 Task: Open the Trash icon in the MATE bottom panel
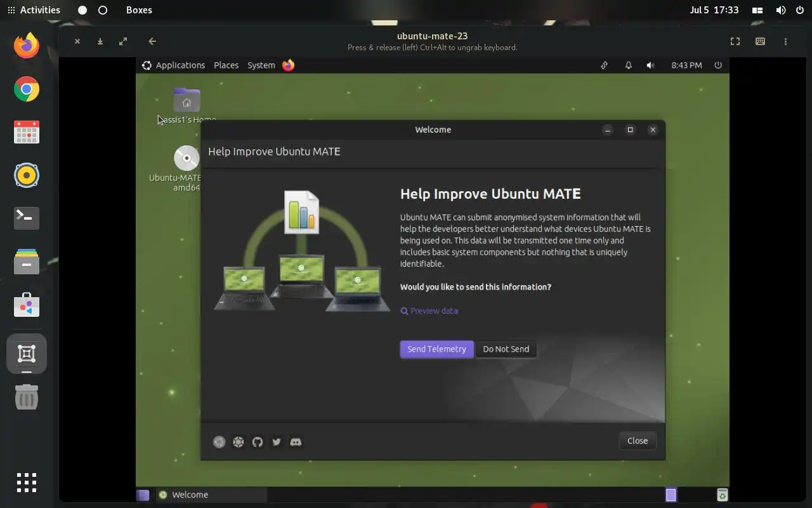722,495
